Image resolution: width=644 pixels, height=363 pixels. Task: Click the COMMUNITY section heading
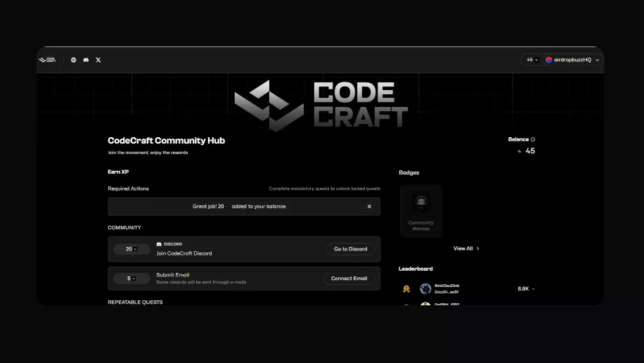[124, 227]
